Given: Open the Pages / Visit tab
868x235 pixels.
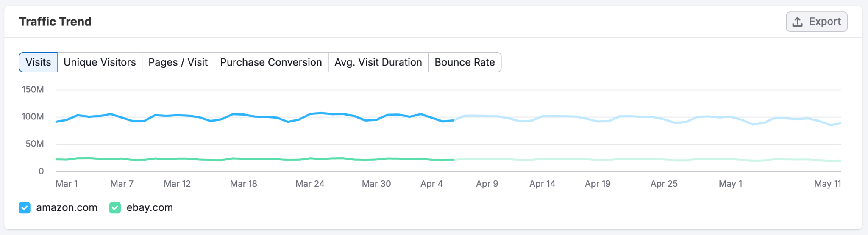Looking at the screenshot, I should [x=178, y=62].
